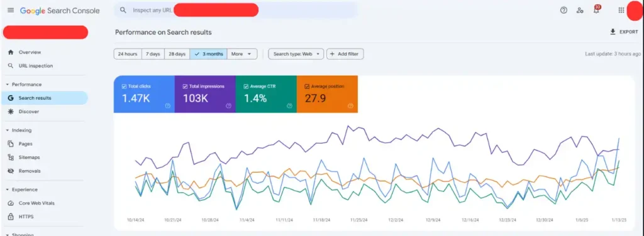644x236 pixels.
Task: Uncheck the Average CTR checkbox
Action: click(246, 87)
